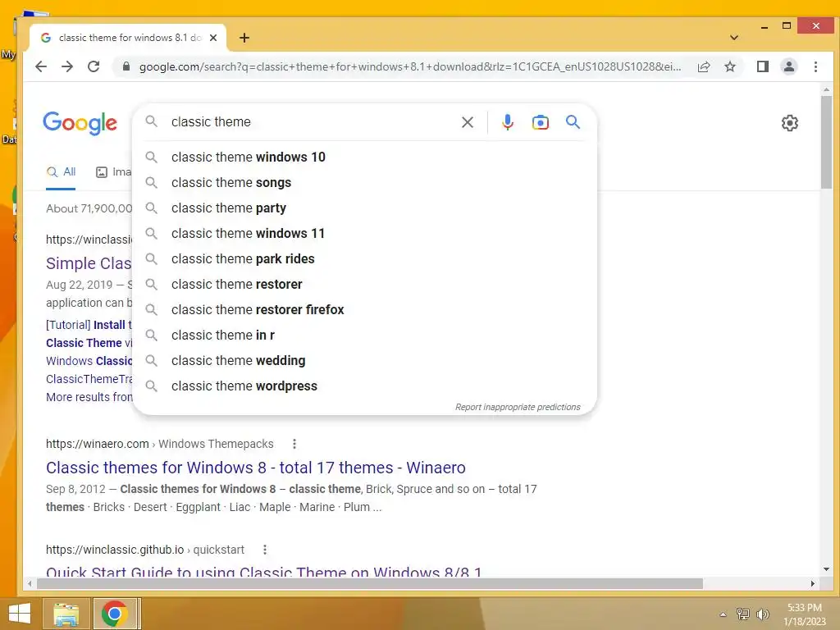Clear the Google search box text

(x=467, y=122)
